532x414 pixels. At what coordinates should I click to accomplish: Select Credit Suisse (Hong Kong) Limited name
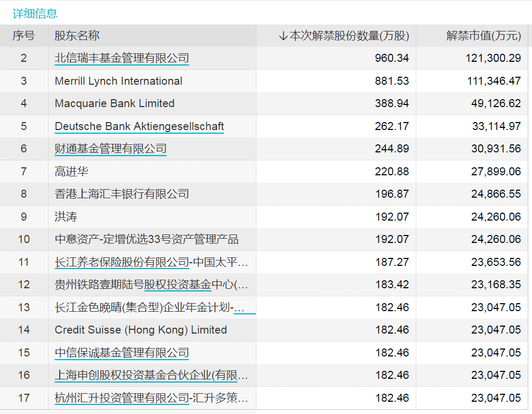(141, 330)
